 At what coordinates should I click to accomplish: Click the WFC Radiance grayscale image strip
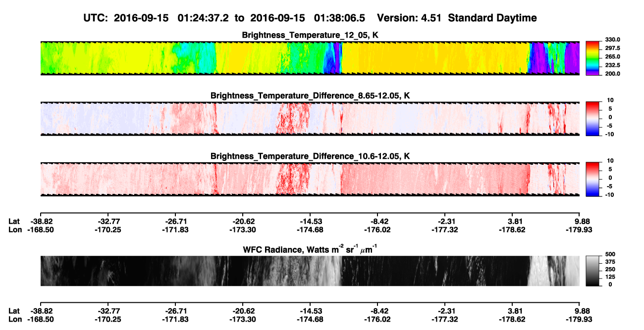(x=310, y=271)
